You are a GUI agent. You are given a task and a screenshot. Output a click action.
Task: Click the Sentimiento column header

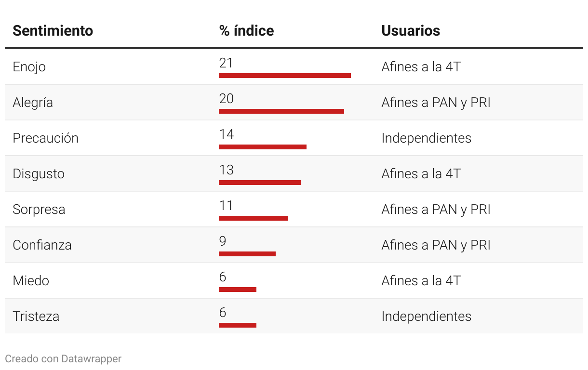[x=53, y=30]
